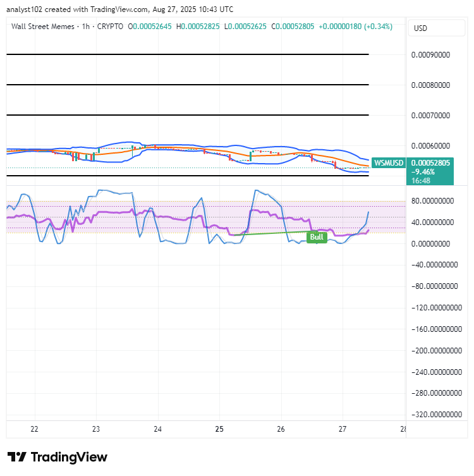This screenshot has height=476, width=474.
Task: Click the horizontal line at the 0.00090000 level
Action: coord(188,54)
